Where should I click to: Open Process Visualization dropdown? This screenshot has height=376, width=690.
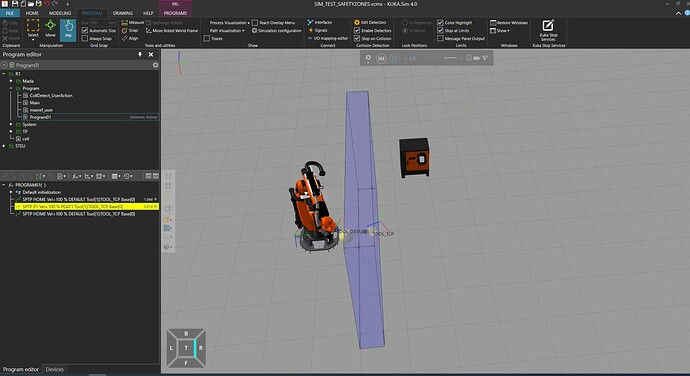[229, 22]
